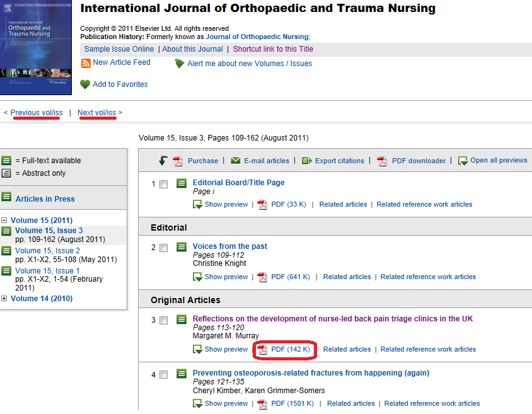The image size is (532, 414).
Task: Go to Previous vol/iss
Action: (x=37, y=113)
